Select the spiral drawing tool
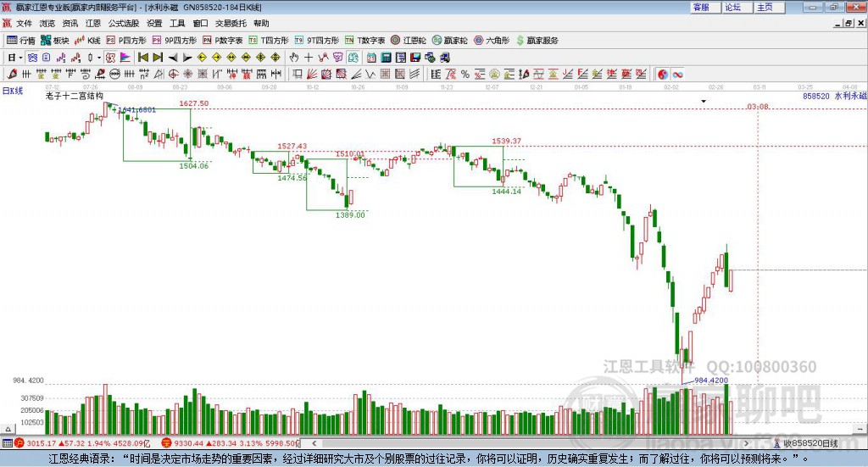Screen dimensions: 868x467 (86, 74)
